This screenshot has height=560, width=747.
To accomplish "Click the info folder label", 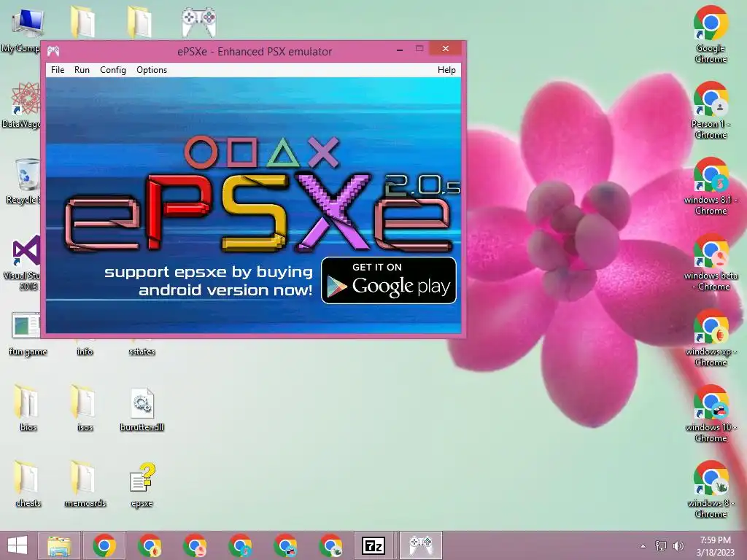I will 85,351.
